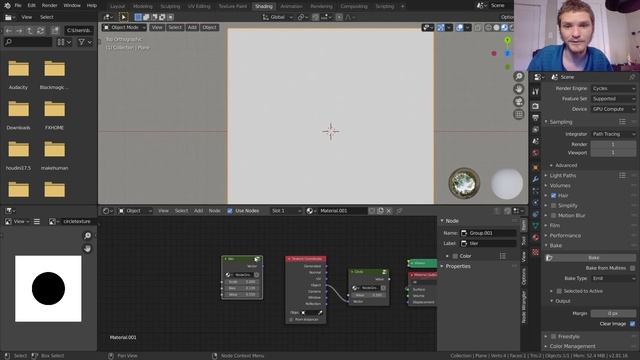Viewport: 640px width, 360px height.
Task: Unlink Material.001 with the X icon
Action: [389, 211]
